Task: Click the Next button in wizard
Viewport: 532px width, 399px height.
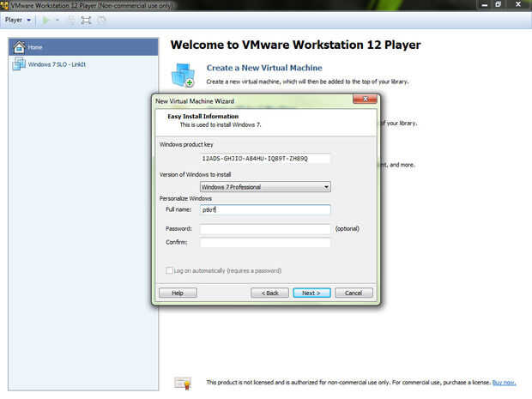Action: pos(311,293)
